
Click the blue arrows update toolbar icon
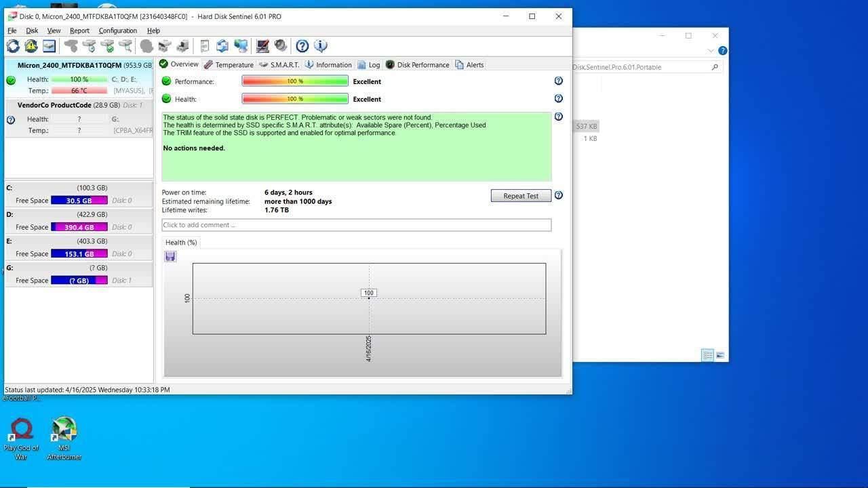click(222, 46)
